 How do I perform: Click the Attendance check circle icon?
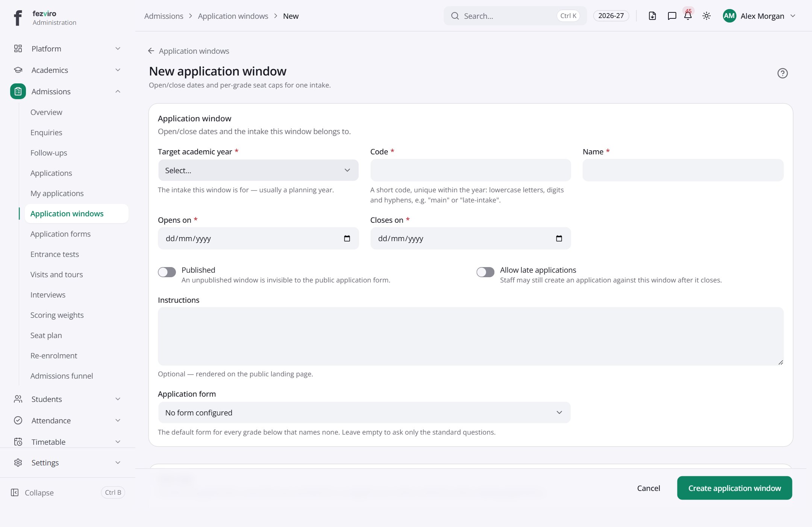point(18,420)
